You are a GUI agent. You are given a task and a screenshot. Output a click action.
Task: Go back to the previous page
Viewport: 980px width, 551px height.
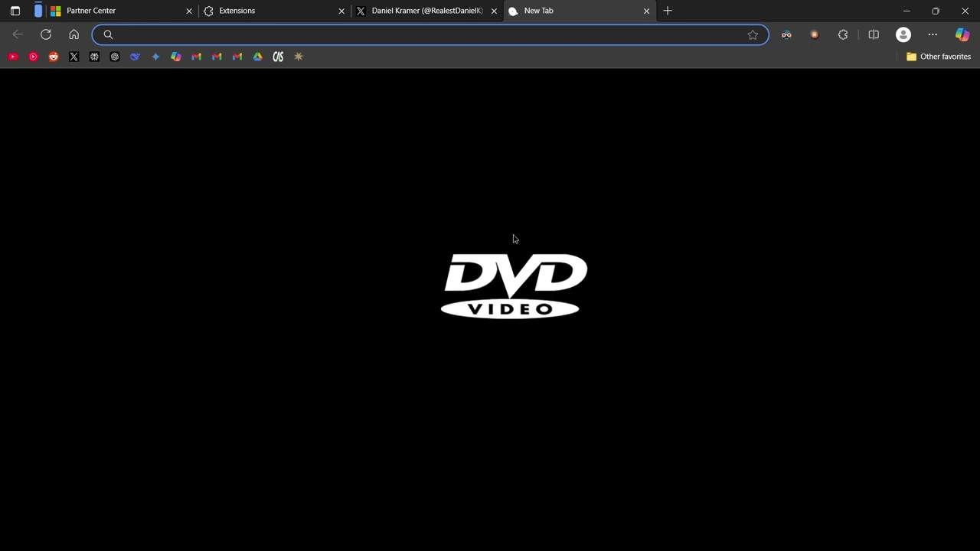click(x=18, y=34)
